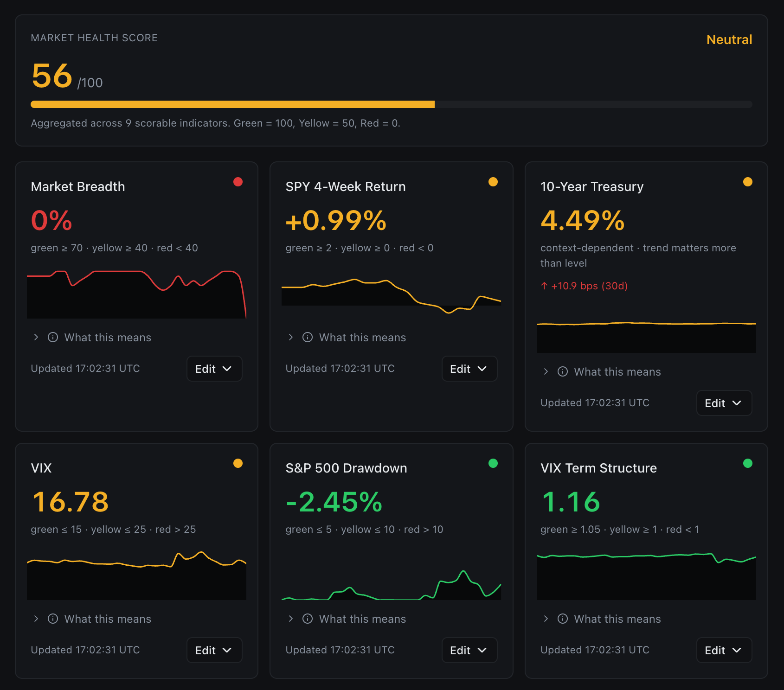Click the 10-Year Treasury sparkline chart
This screenshot has width=784, height=690.
[646, 337]
